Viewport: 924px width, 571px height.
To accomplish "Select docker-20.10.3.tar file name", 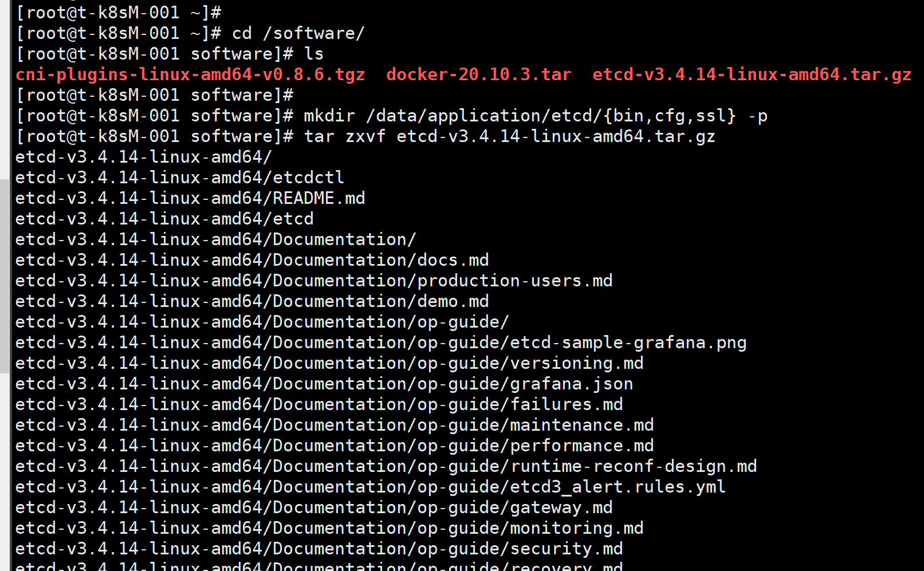I will pyautogui.click(x=479, y=74).
